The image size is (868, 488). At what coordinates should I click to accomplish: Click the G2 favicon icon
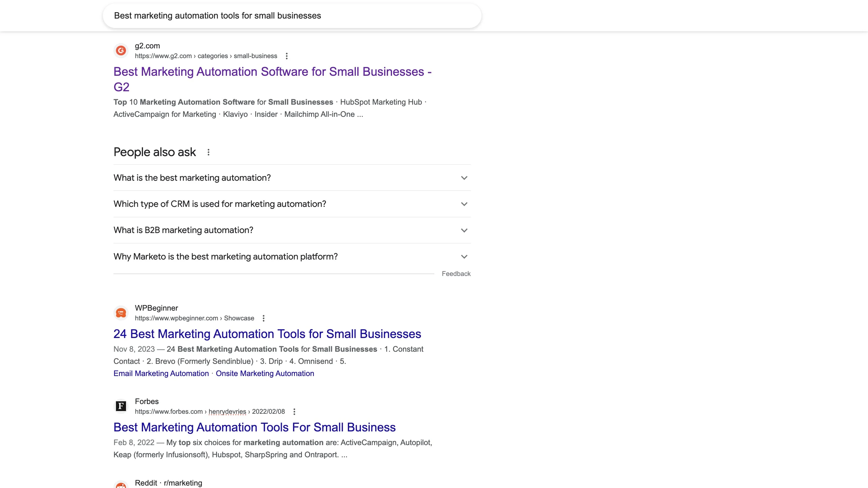(x=121, y=51)
